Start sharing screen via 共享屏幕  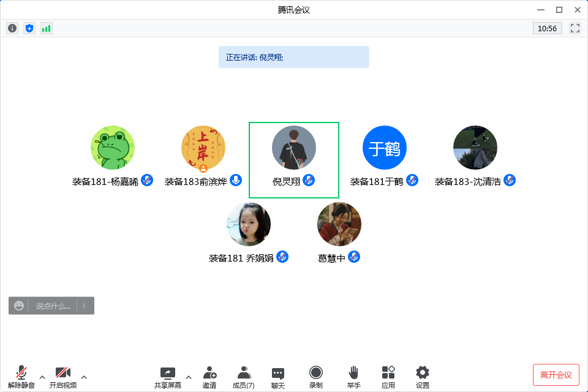coord(168,377)
